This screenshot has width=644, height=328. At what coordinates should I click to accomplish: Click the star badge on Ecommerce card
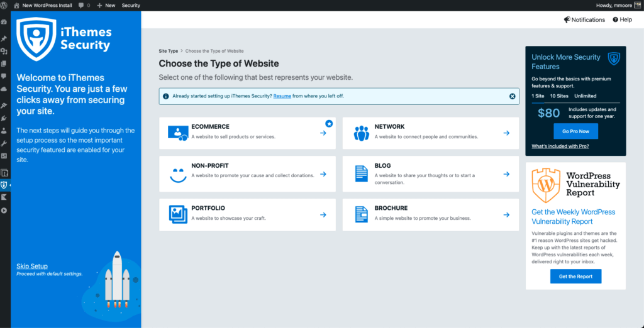click(329, 123)
